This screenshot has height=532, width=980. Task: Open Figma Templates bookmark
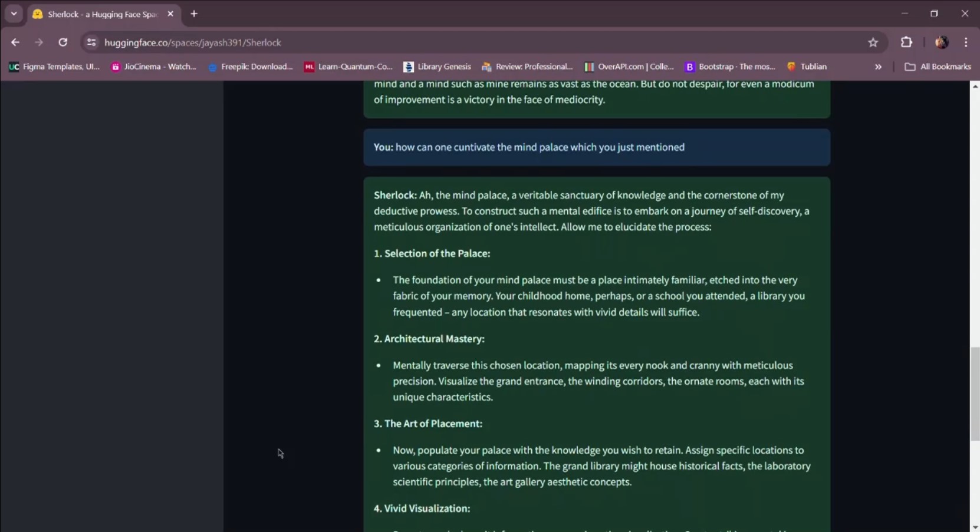tap(54, 67)
